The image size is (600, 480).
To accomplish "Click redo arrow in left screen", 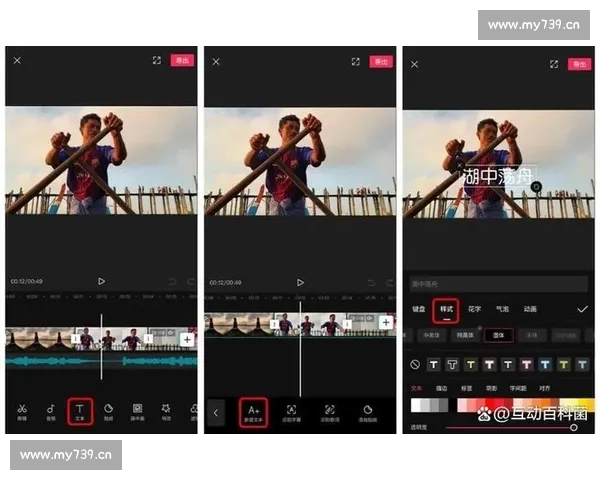I will point(191,282).
